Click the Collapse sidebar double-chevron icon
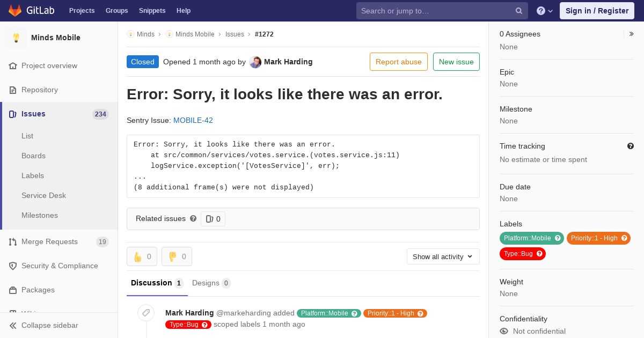Viewport: 644px width, 338px height. [x=13, y=325]
